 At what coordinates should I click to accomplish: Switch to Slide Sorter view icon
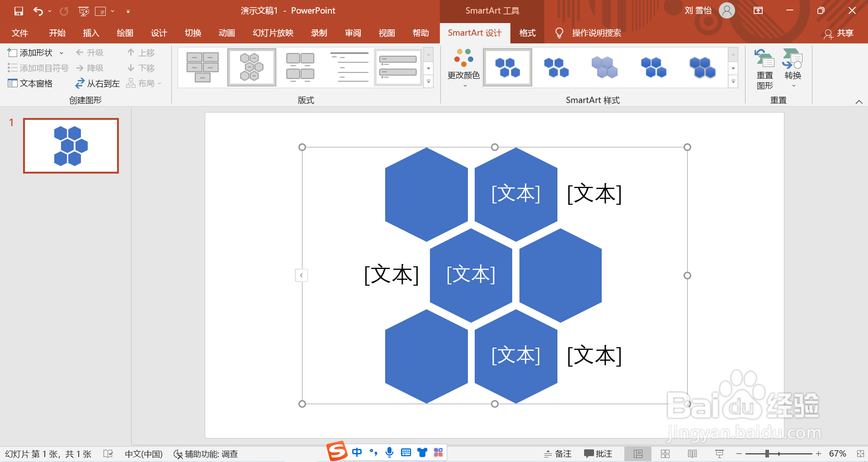(665, 454)
